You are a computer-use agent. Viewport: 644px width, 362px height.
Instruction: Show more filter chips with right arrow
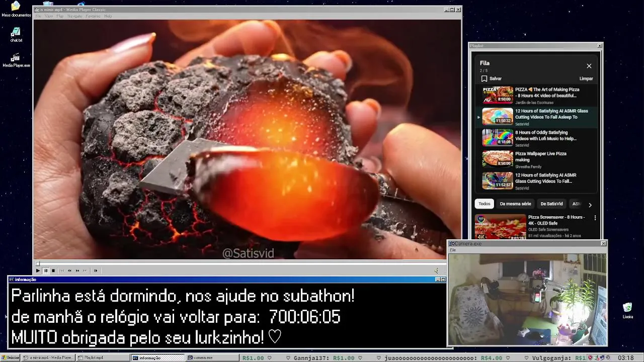tap(590, 205)
